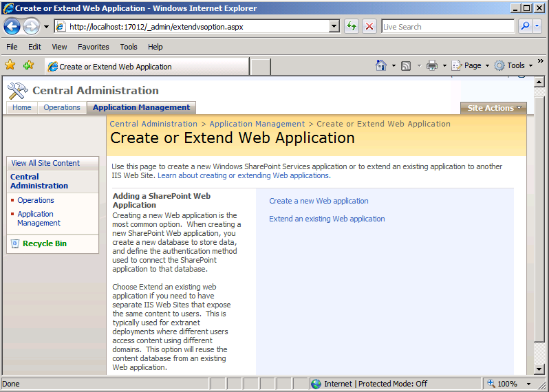Show more command bar items chevron

(541, 61)
